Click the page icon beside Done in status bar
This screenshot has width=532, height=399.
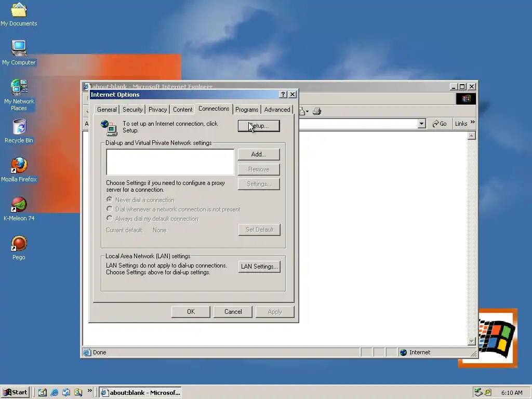[87, 352]
